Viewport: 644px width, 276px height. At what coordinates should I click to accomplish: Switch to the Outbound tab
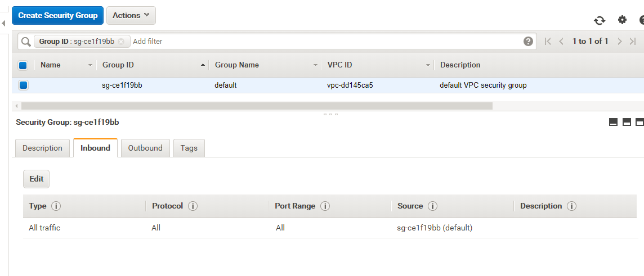145,148
